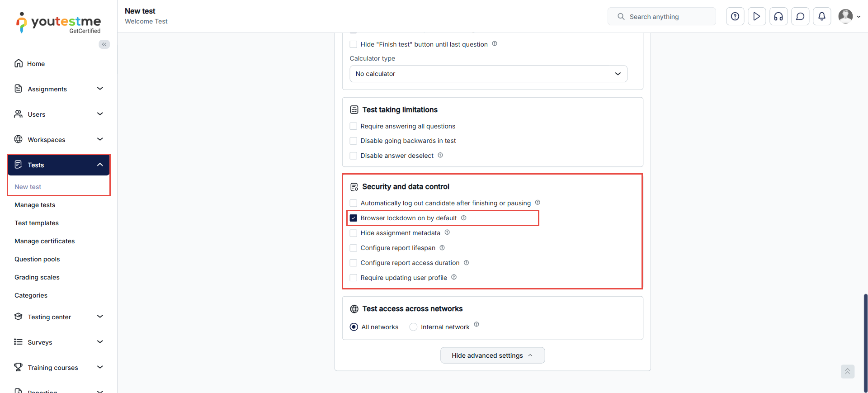Open Manage tests from sidebar
Screen dimensions: 868x393
coord(35,205)
